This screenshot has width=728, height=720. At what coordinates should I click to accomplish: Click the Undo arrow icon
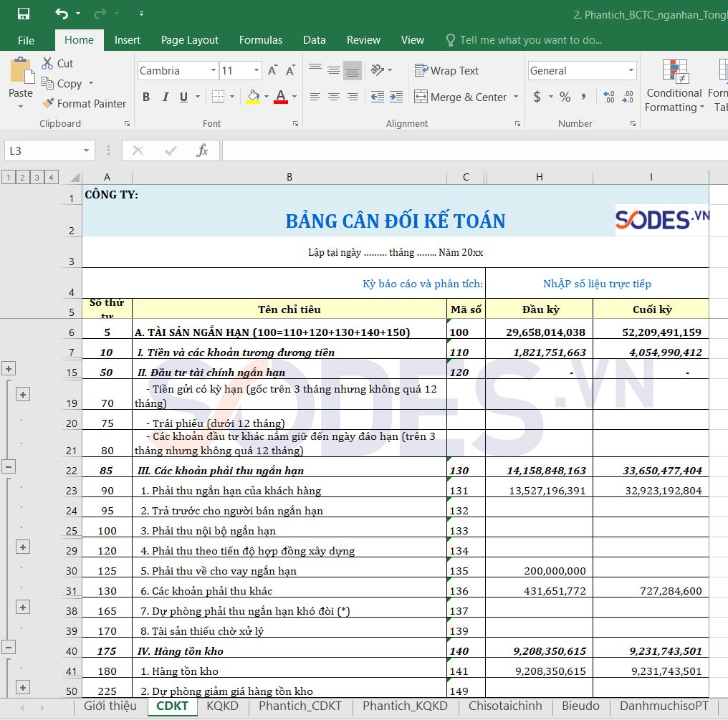click(x=62, y=14)
